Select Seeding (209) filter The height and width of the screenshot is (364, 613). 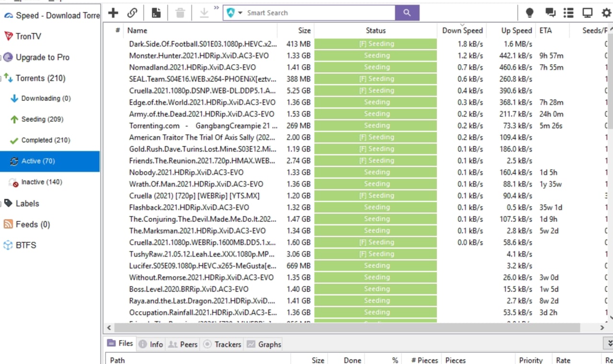pyautogui.click(x=42, y=119)
